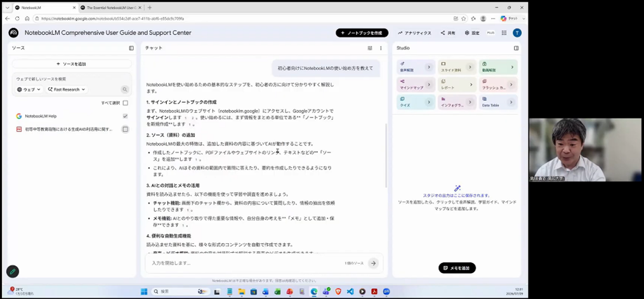Screen dimensions: 644x299
Task: Open the ウェブ source type dropdown
Action: [29, 90]
